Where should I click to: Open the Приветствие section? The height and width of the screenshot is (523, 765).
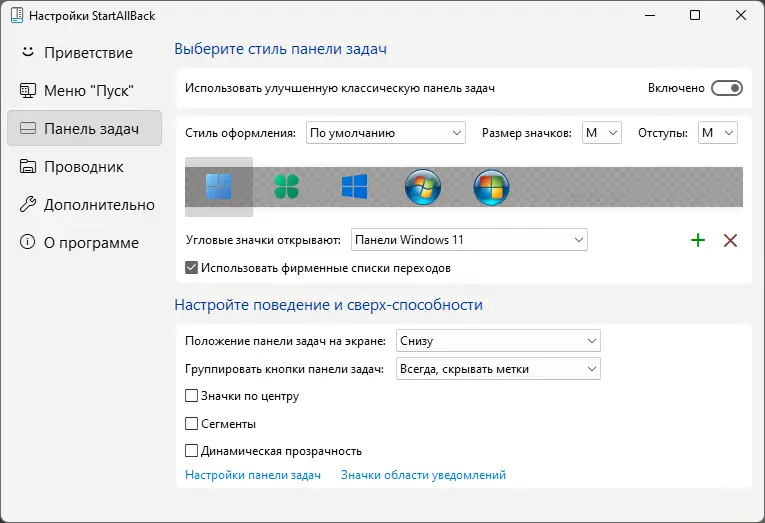[x=84, y=52]
